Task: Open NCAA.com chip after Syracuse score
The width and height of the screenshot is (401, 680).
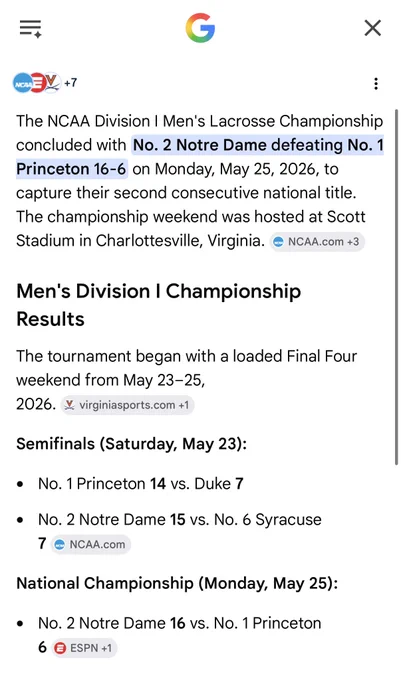Action: click(91, 544)
